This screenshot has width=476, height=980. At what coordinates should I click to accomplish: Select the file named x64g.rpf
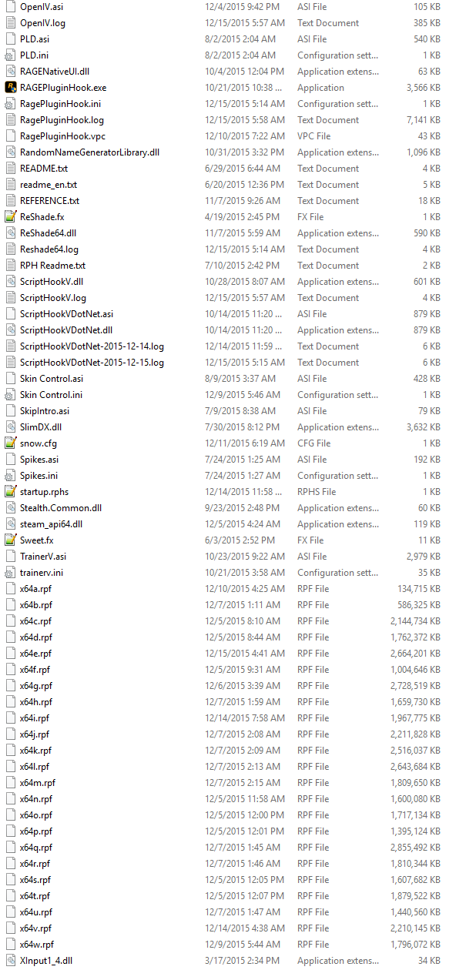[x=36, y=686]
